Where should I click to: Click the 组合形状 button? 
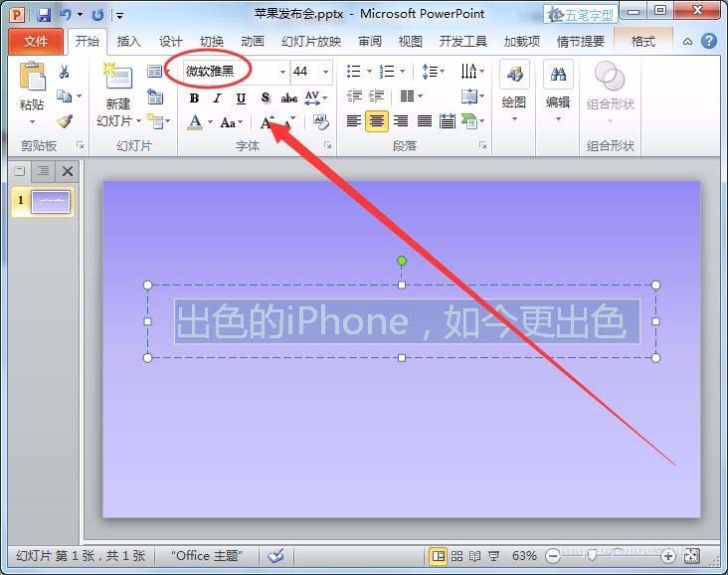click(610, 91)
